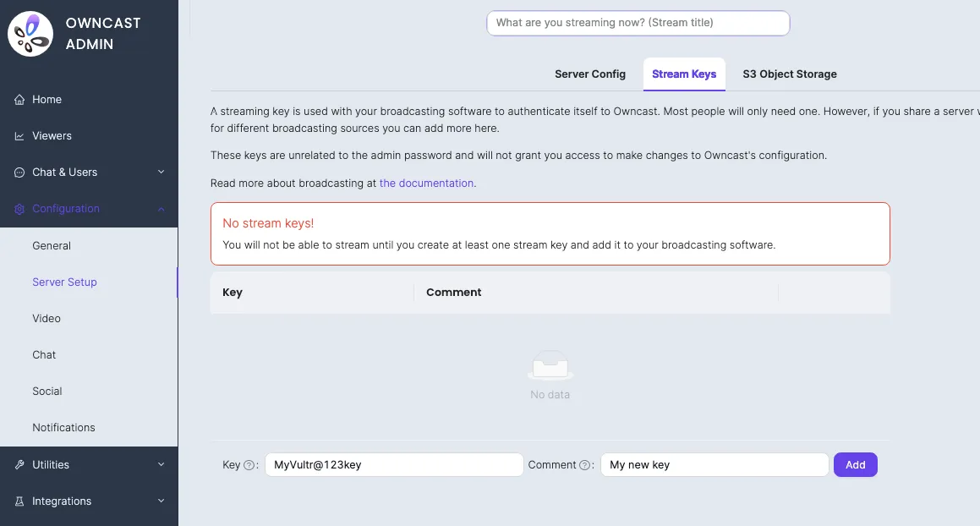Click the Key field help icon

[249, 465]
